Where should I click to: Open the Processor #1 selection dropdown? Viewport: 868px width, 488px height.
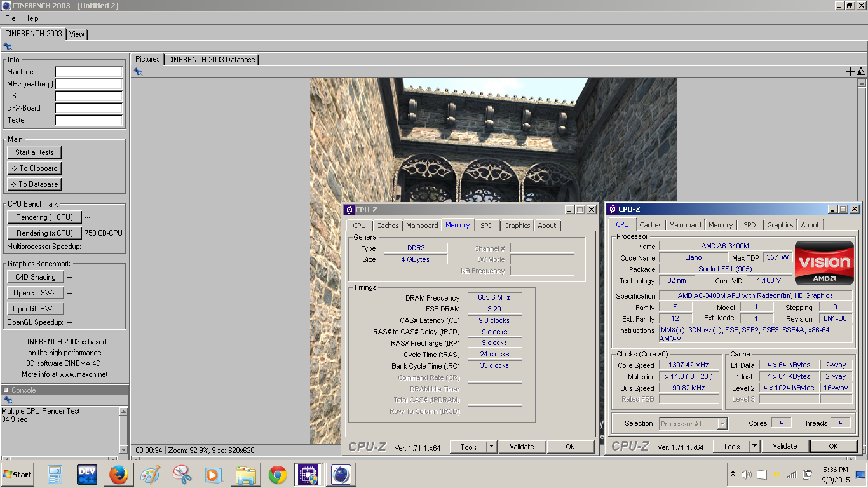[x=693, y=424]
